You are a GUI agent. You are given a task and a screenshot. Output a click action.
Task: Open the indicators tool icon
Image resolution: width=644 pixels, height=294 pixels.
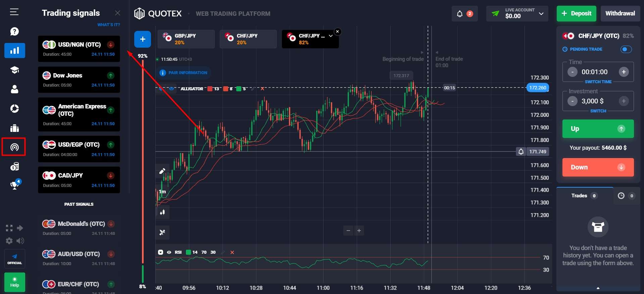(162, 232)
